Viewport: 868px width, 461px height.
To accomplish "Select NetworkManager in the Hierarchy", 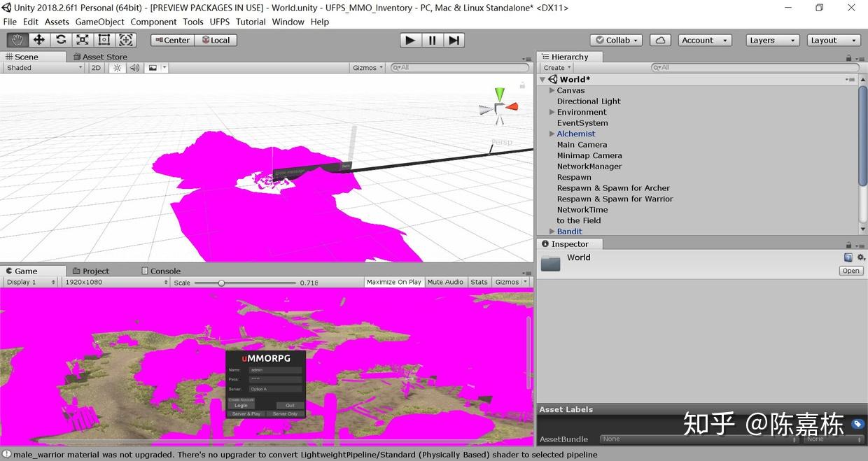I will click(589, 166).
